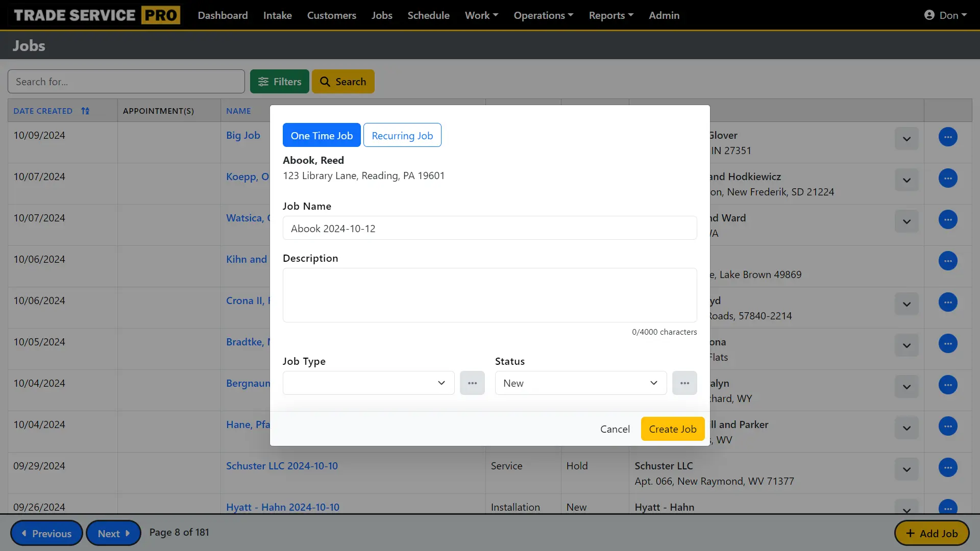Click the Add Job plus icon
Screen dimensions: 980x551
click(912, 533)
